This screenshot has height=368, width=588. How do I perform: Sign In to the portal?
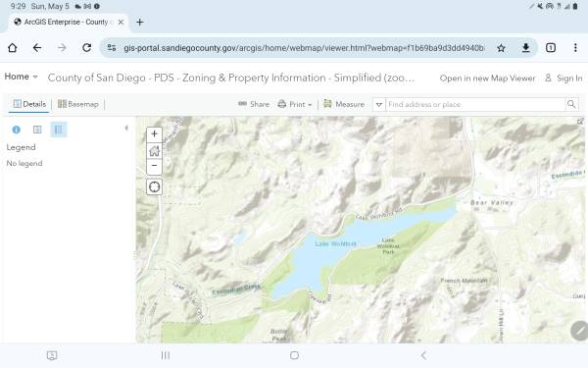563,79
